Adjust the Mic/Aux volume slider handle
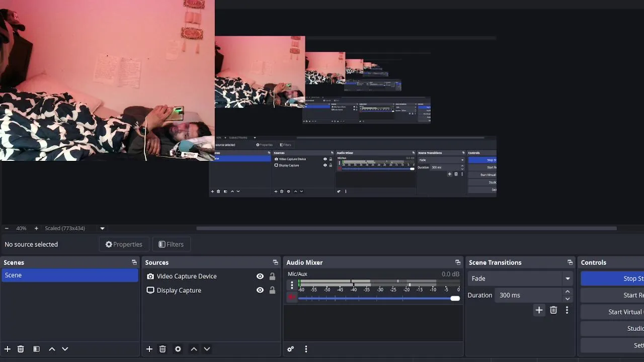Image resolution: width=644 pixels, height=362 pixels. (455, 298)
